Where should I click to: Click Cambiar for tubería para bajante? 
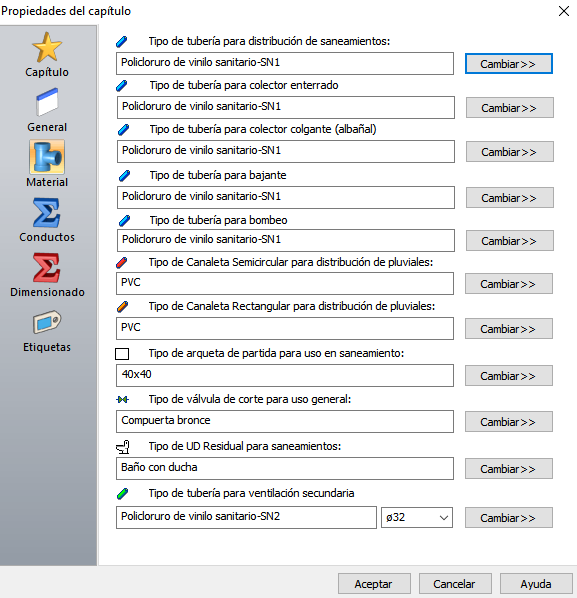coord(509,198)
